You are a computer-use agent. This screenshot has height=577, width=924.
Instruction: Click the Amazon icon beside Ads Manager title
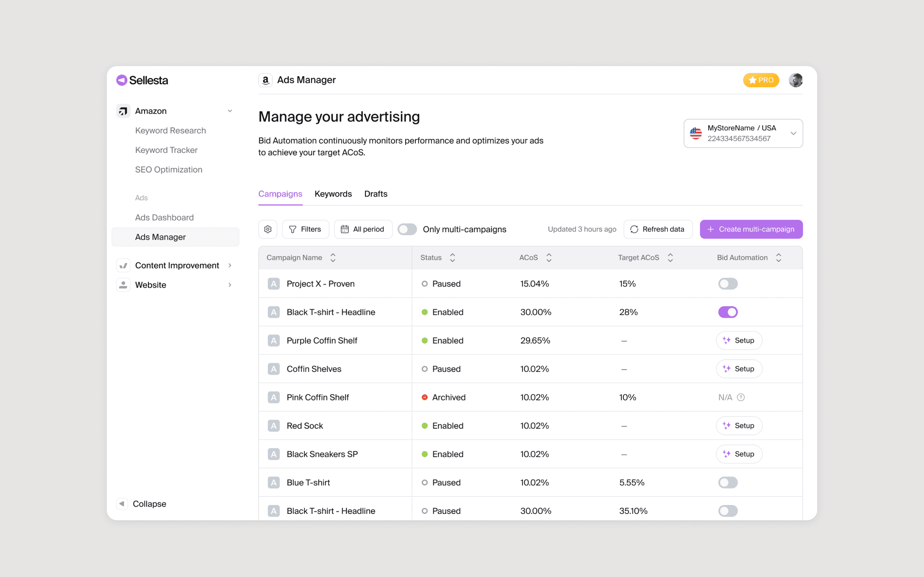266,80
